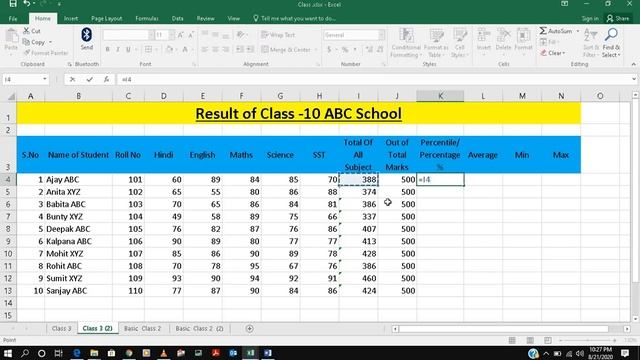640x360 pixels.
Task: Click the Insert Function fx button
Action: [107, 79]
